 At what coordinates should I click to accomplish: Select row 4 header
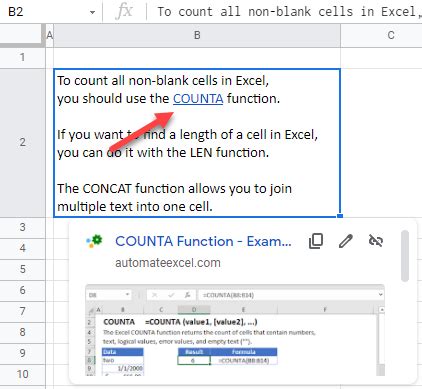coord(22,248)
